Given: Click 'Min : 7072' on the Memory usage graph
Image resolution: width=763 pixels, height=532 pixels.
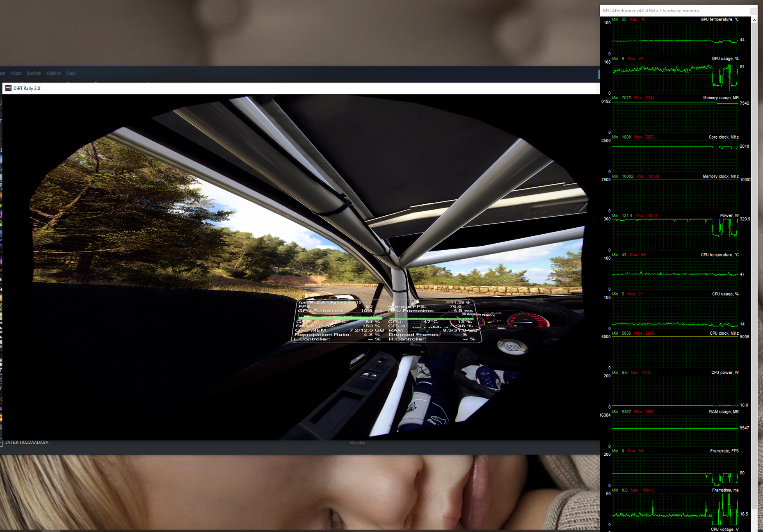Looking at the screenshot, I should (621, 98).
